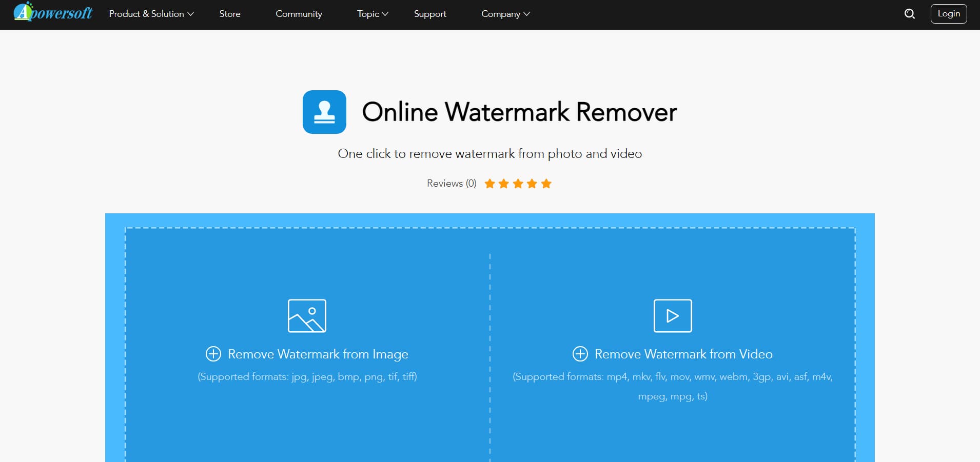Click the Apowersoft logo
Screen dimensions: 980x462
(x=53, y=12)
